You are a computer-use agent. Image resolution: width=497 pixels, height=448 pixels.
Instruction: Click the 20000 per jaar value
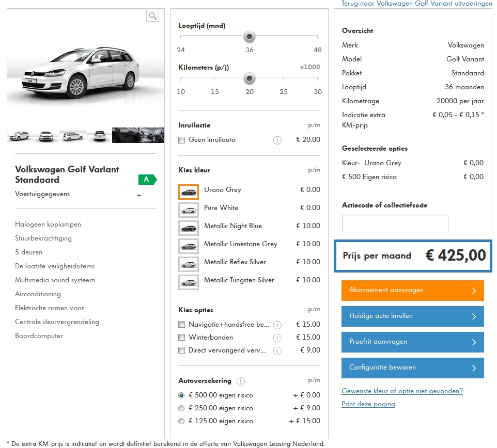click(460, 101)
